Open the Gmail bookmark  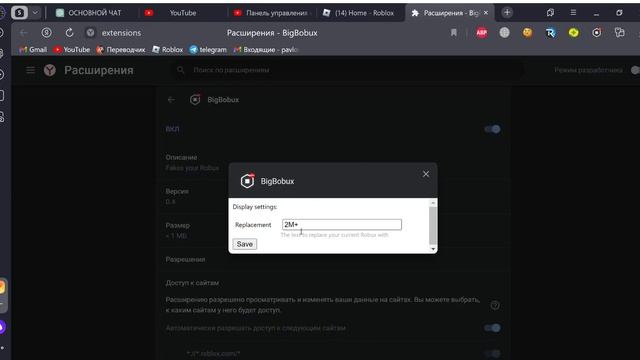point(33,49)
